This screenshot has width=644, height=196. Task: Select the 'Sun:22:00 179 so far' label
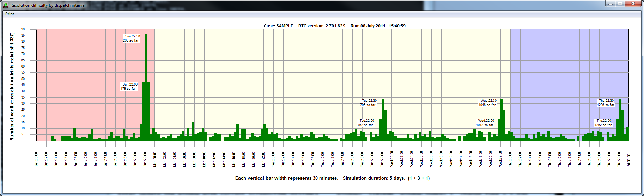click(x=129, y=87)
